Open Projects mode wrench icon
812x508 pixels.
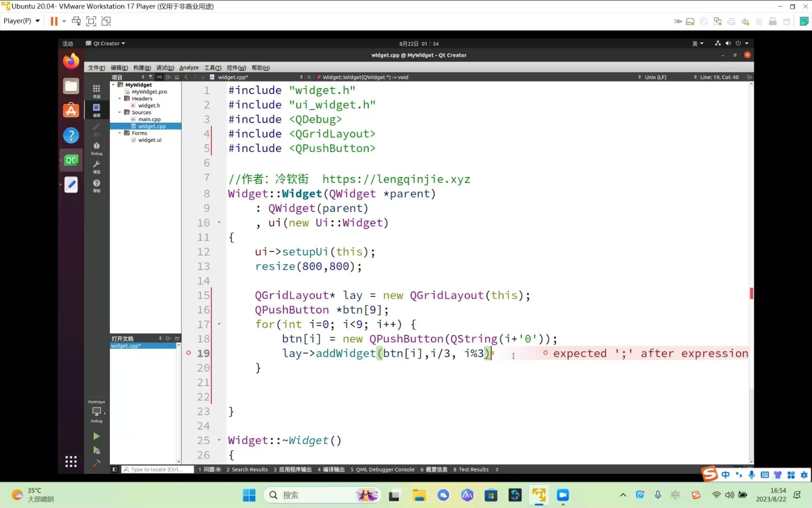[x=96, y=167]
